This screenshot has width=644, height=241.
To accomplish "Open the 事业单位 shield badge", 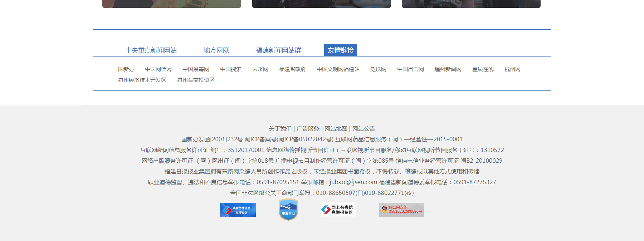I will [288, 210].
